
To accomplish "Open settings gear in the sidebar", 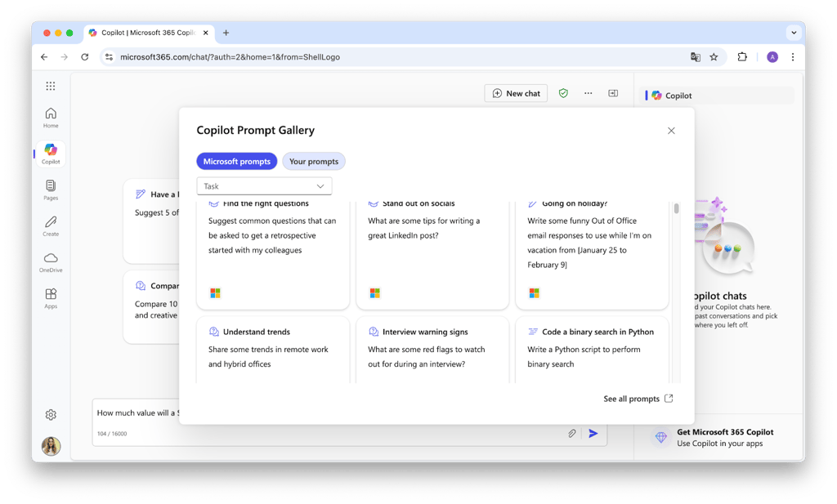I will (51, 414).
